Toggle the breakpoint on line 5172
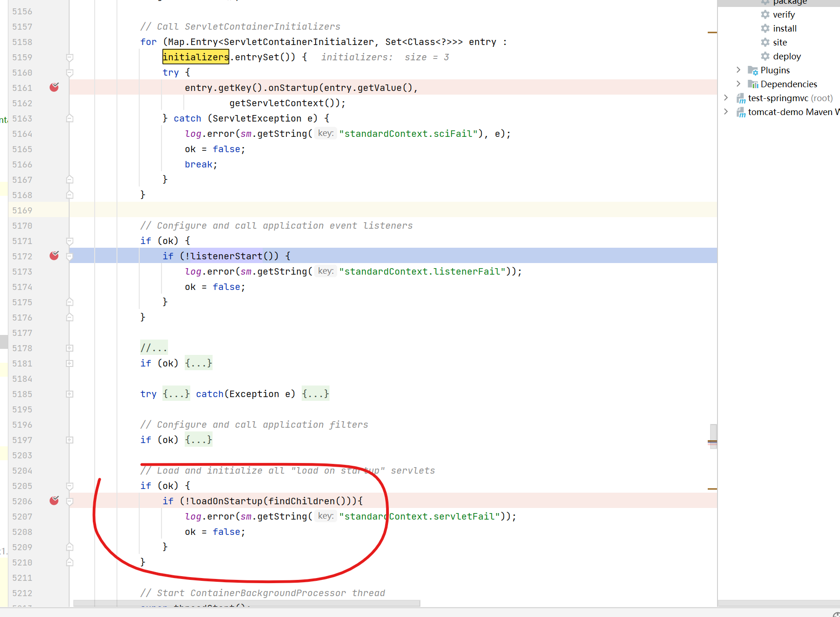 point(54,256)
